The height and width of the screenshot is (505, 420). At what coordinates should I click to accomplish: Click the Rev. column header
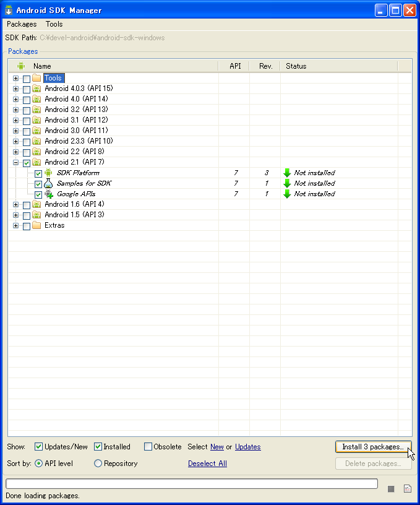(265, 66)
